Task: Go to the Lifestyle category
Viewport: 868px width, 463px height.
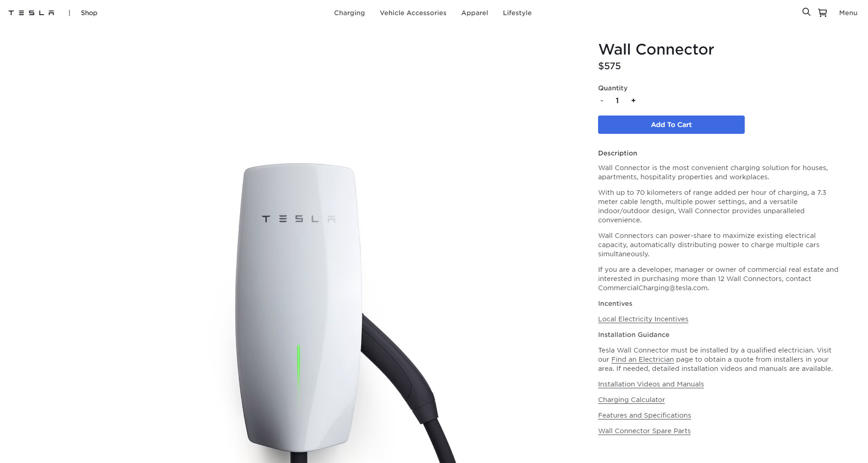Action: click(517, 13)
